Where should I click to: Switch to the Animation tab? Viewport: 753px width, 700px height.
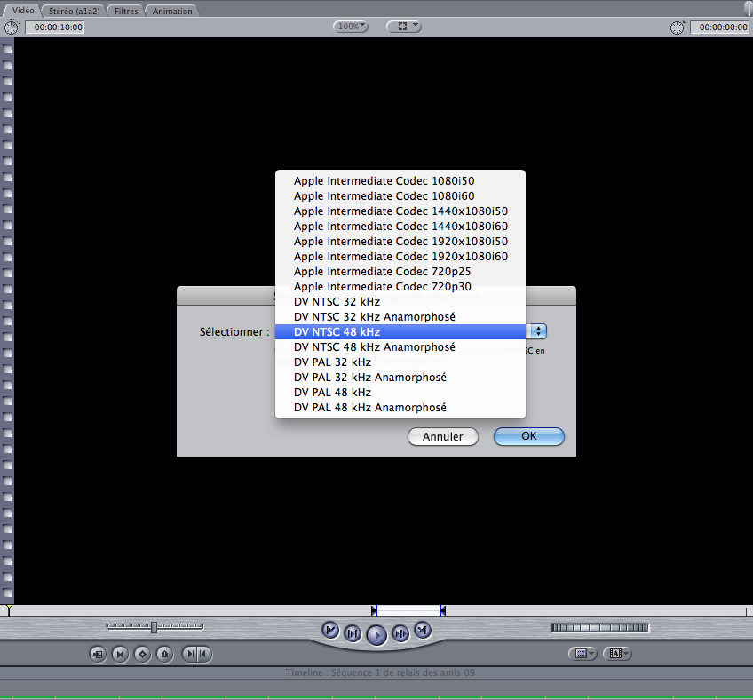pos(172,11)
